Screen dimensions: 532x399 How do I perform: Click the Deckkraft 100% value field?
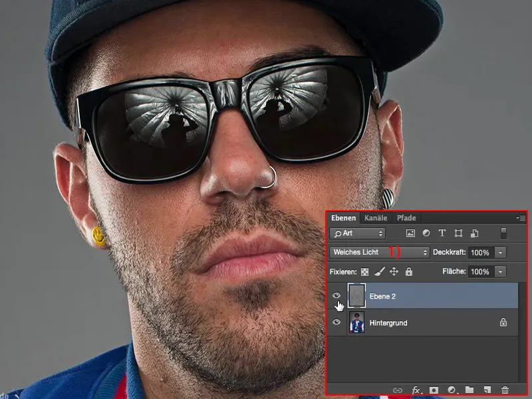click(481, 253)
